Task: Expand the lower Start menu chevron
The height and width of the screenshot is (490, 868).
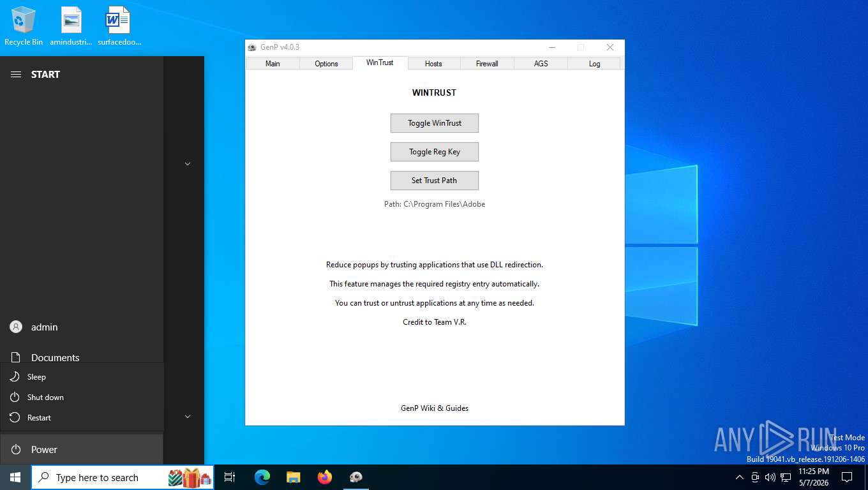Action: point(188,417)
